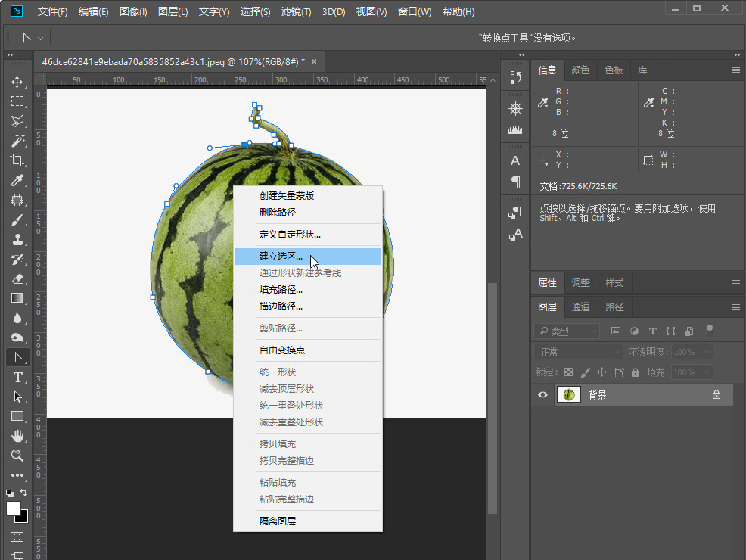Open the layer filter 类型 dropdown
This screenshot has width=746, height=560.
[x=566, y=331]
